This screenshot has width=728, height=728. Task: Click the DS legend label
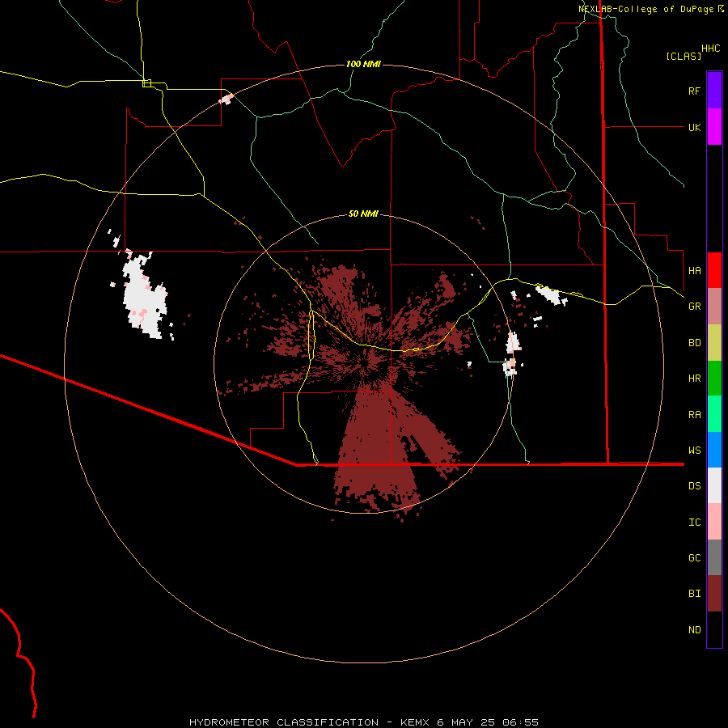coord(694,486)
